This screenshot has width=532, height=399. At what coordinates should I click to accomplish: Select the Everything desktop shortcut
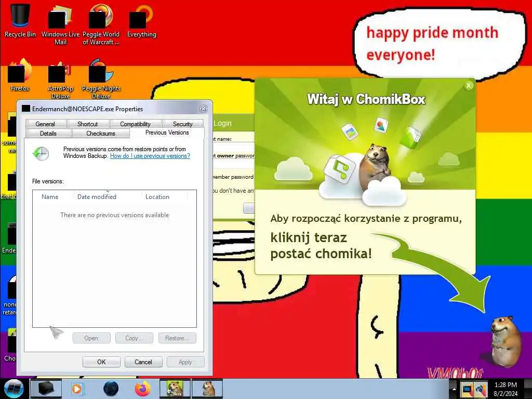[141, 20]
